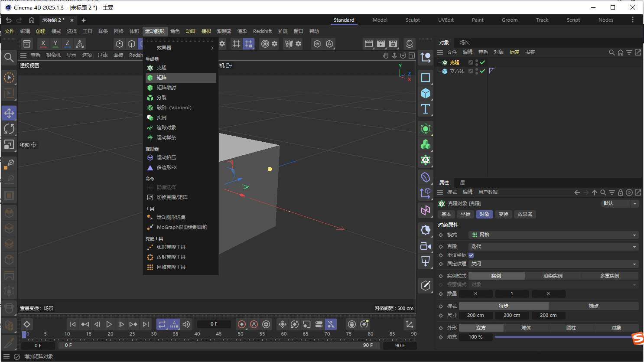Image resolution: width=644 pixels, height=362 pixels.
Task: Choose 切换克隆/矩阵 command
Action: (x=181, y=197)
